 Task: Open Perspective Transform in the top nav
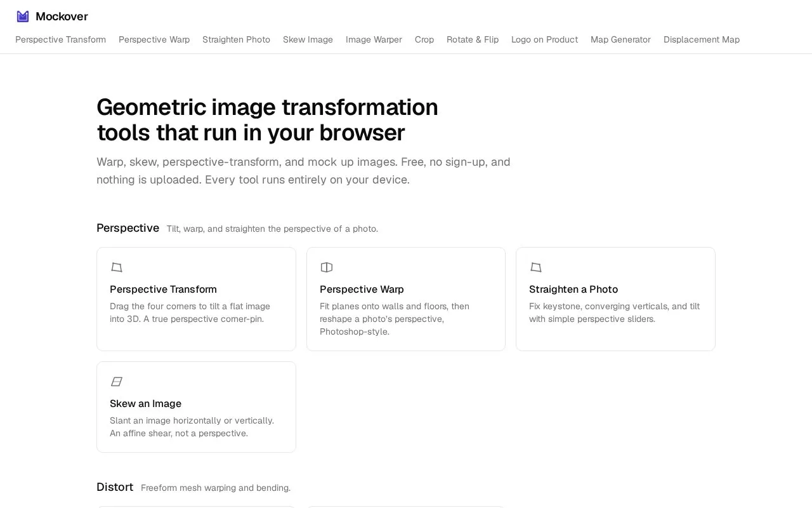[60, 39]
